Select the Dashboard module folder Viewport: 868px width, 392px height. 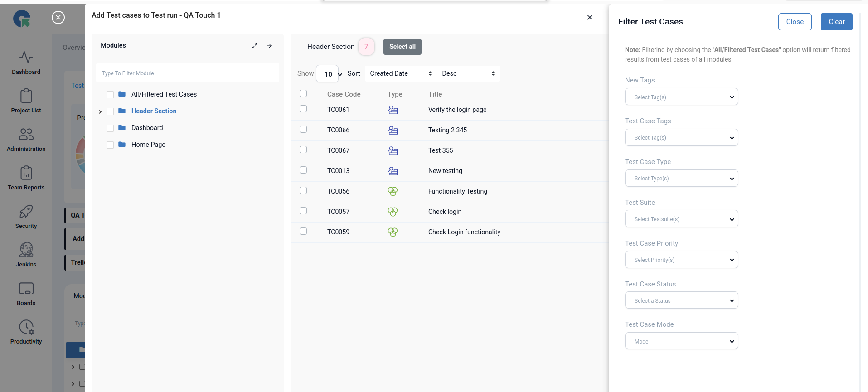click(x=147, y=128)
